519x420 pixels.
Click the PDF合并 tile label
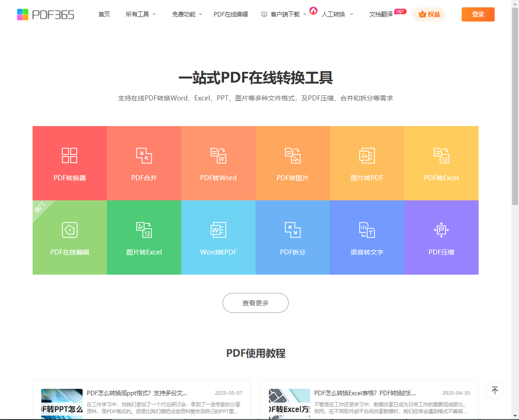pyautogui.click(x=144, y=178)
